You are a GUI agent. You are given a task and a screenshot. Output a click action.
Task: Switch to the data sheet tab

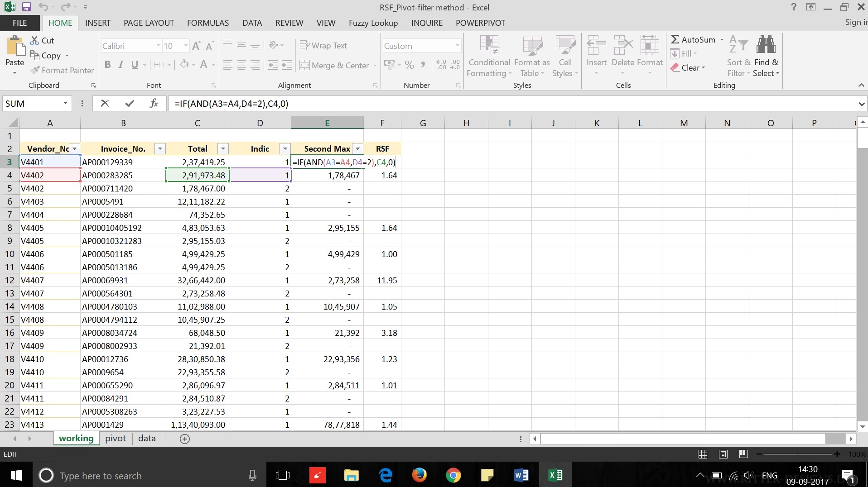click(x=147, y=438)
